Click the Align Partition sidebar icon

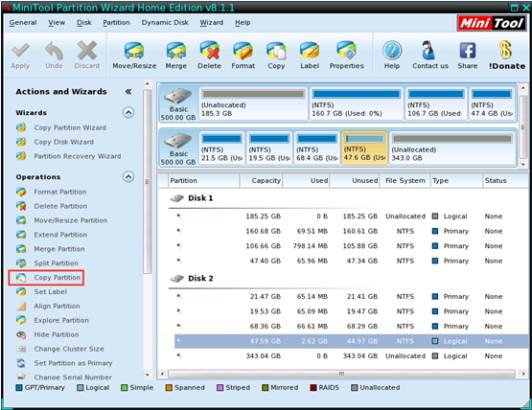click(x=21, y=307)
